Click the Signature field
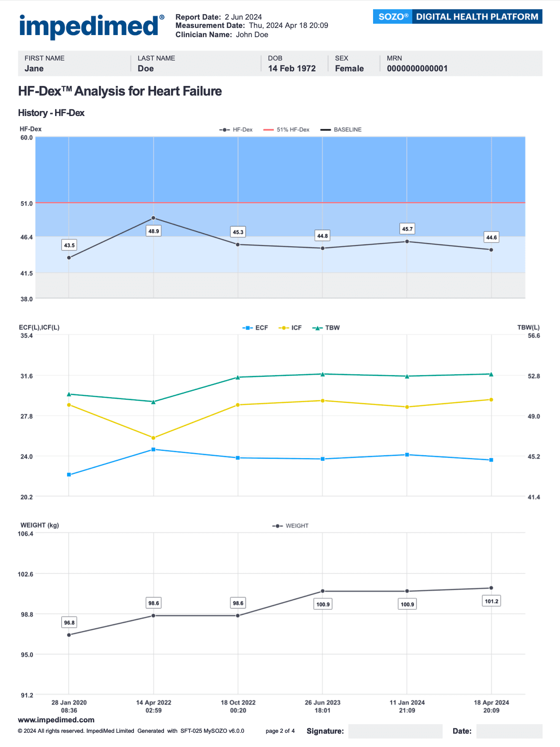Image resolution: width=560 pixels, height=747 pixels. [395, 731]
